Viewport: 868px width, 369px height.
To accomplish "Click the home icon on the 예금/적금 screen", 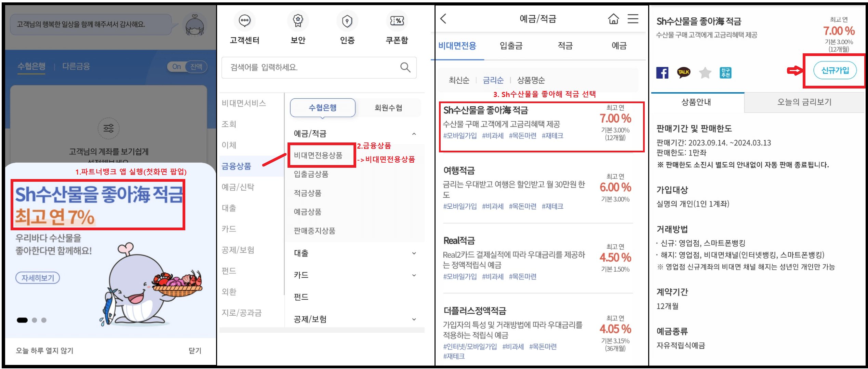I will pyautogui.click(x=613, y=19).
